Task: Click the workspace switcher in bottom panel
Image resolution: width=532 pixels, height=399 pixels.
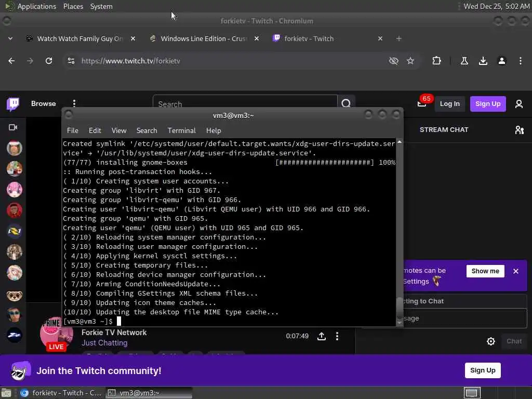Action: (x=472, y=393)
